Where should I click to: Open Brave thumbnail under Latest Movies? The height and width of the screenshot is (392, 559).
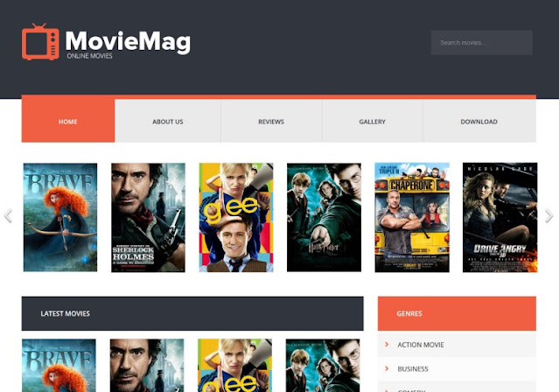pyautogui.click(x=59, y=365)
